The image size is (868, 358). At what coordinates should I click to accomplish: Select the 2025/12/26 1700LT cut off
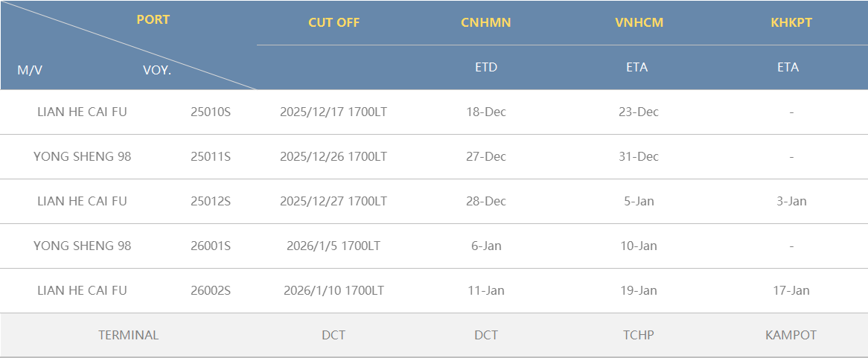tap(334, 157)
